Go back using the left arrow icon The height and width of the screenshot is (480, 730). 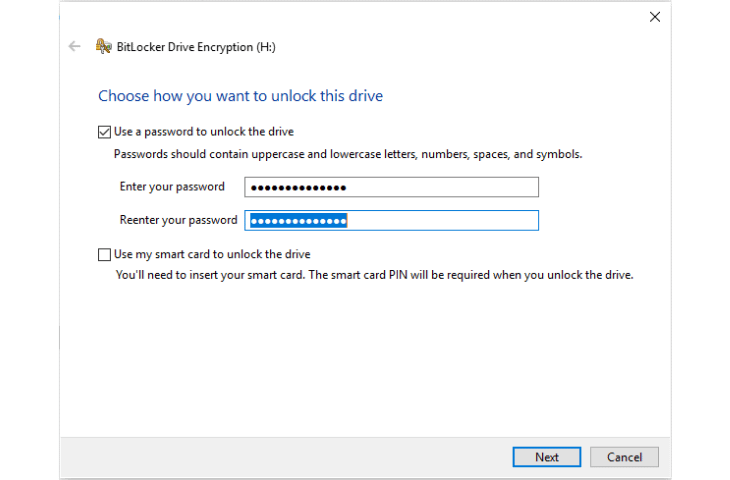(74, 47)
